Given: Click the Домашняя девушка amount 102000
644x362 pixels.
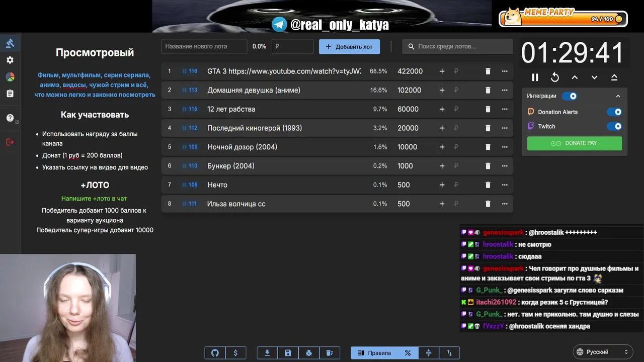Looking at the screenshot, I should (410, 90).
